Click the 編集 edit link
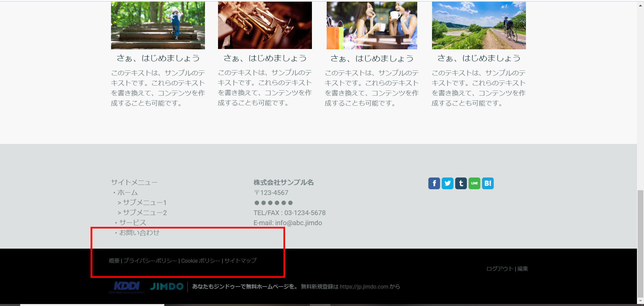Viewport: 644px width, 306px height. (x=523, y=269)
